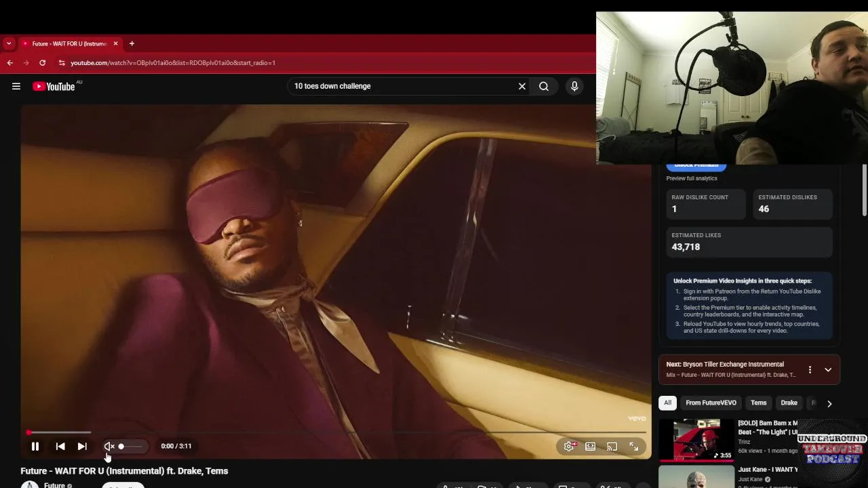Select the 'Drake' filter chip
The height and width of the screenshot is (488, 868).
[x=789, y=403]
